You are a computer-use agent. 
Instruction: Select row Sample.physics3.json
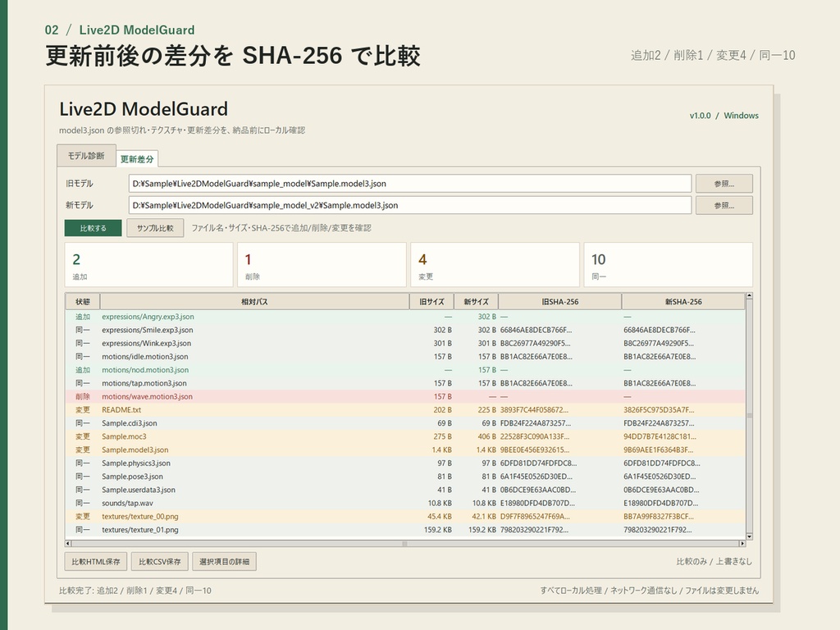coord(405,463)
